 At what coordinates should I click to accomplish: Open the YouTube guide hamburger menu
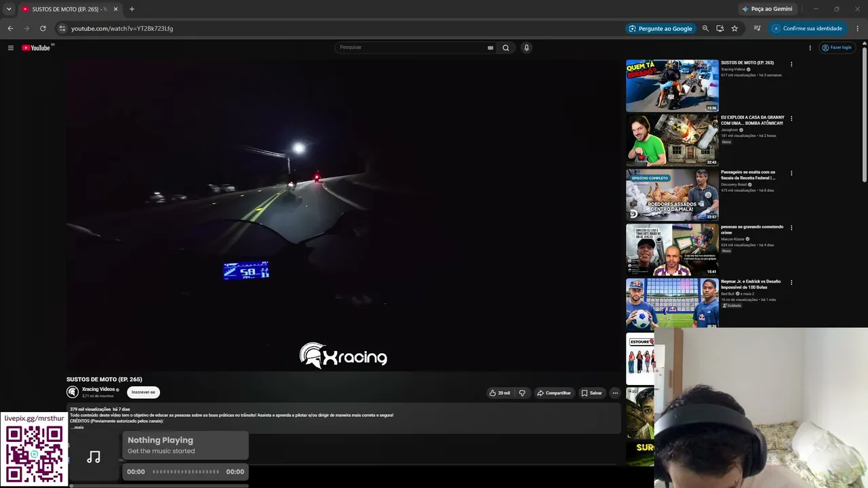pyautogui.click(x=11, y=47)
